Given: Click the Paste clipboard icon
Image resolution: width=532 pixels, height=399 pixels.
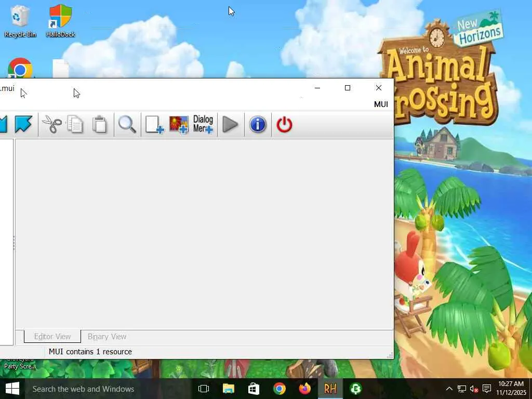Looking at the screenshot, I should tap(100, 124).
